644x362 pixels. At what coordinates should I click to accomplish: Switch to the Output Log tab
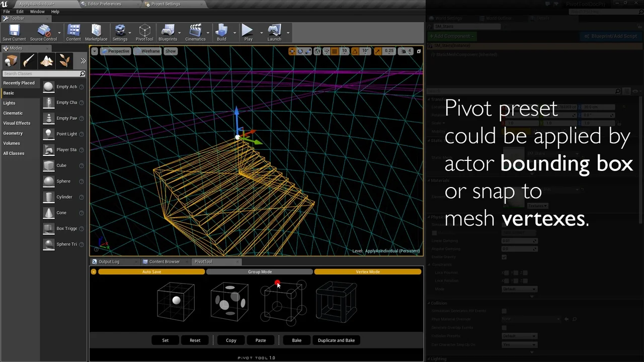tap(109, 261)
